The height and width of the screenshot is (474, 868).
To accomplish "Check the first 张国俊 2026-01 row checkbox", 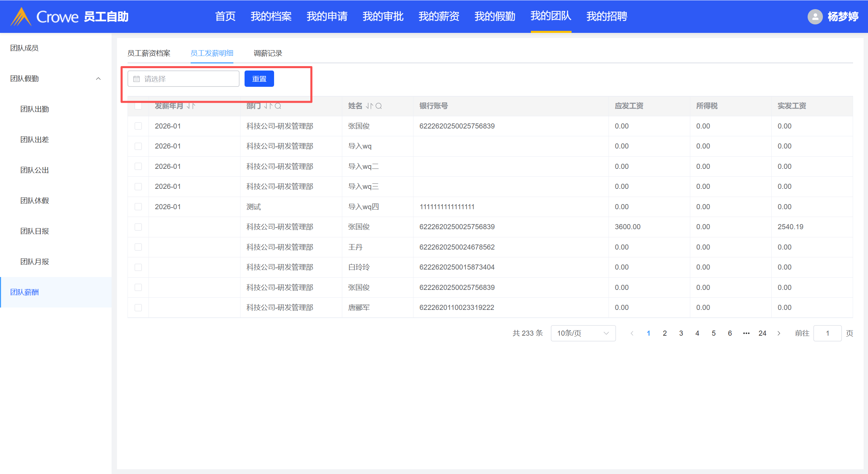I will 138,126.
